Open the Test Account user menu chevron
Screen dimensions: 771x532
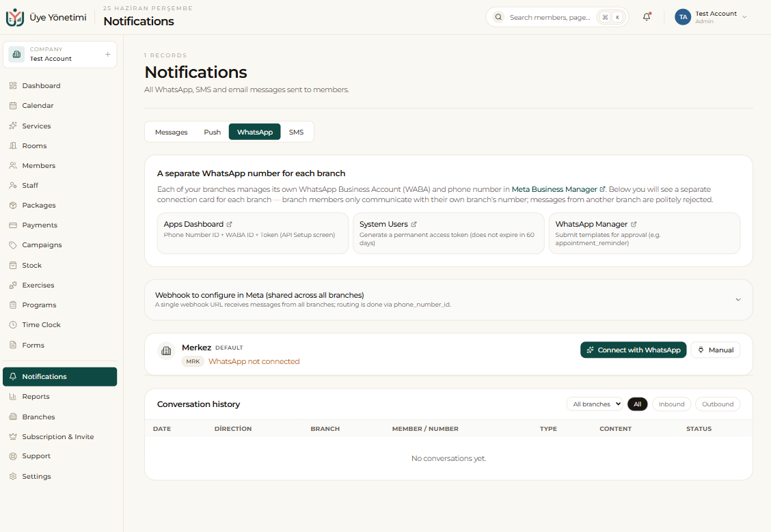click(x=744, y=17)
